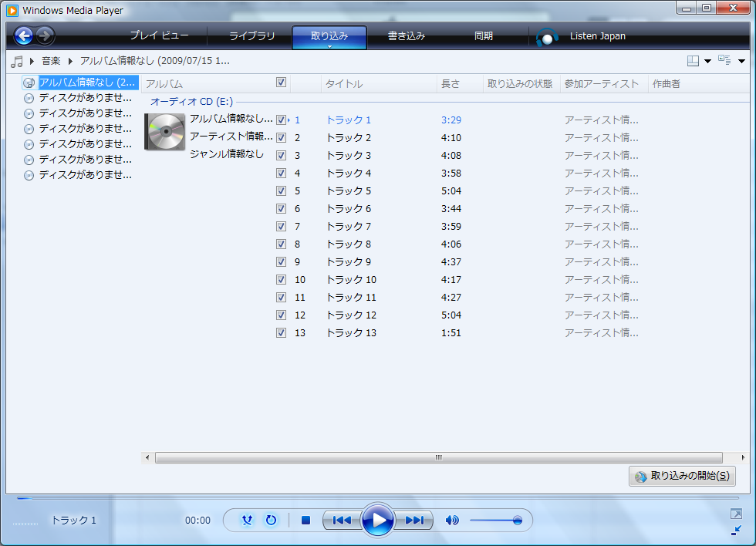756x546 pixels.
Task: Sort by 取り込みの状態 column header
Action: (521, 84)
